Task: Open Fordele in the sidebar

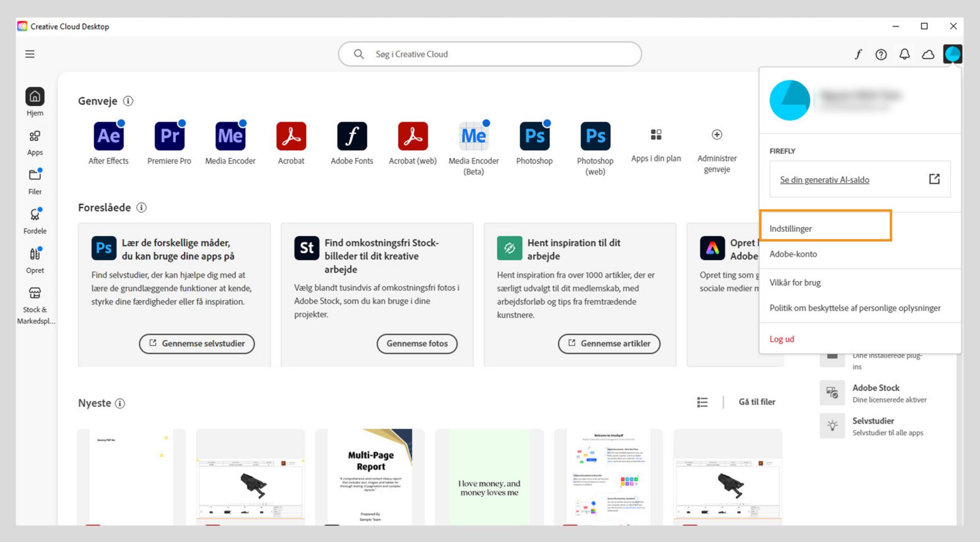Action: point(35,221)
